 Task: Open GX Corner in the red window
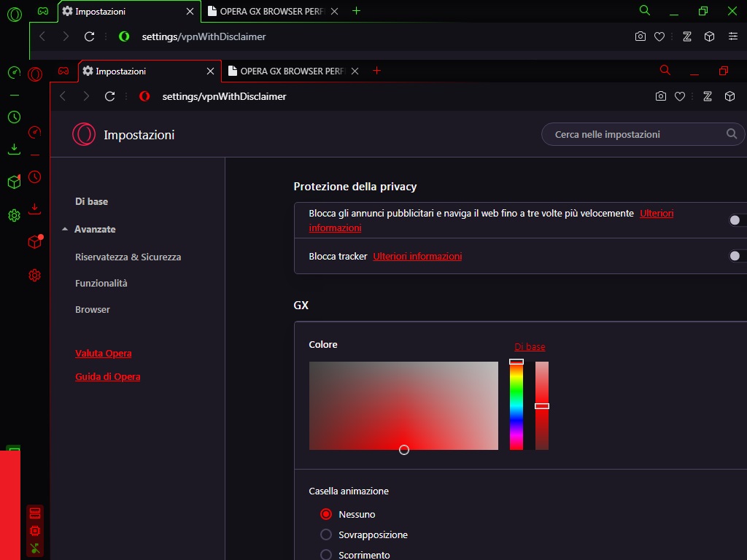click(x=63, y=71)
